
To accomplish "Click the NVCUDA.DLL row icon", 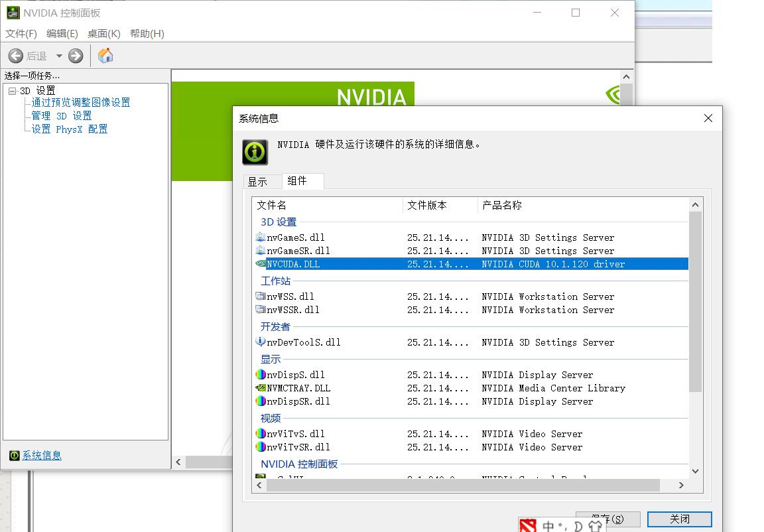I will point(261,263).
